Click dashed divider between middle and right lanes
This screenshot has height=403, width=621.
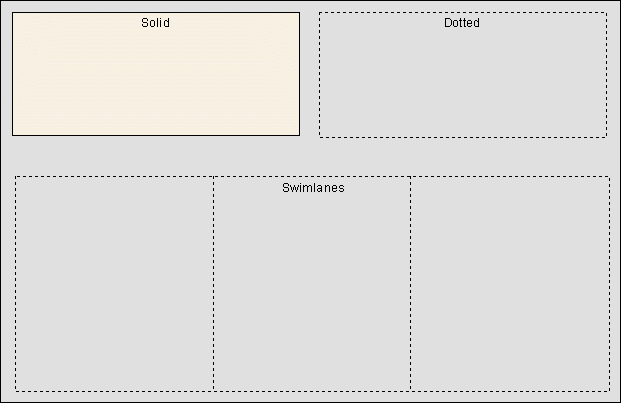point(410,284)
